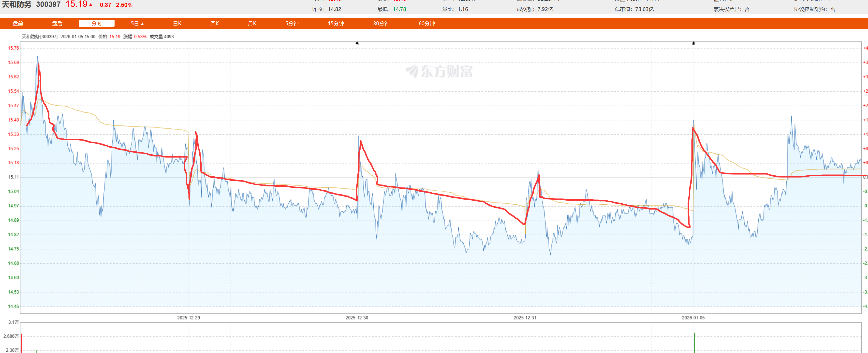The image size is (868, 353).
Task: Expand the 5日 multi-day dropdown arrow
Action: pyautogui.click(x=143, y=24)
